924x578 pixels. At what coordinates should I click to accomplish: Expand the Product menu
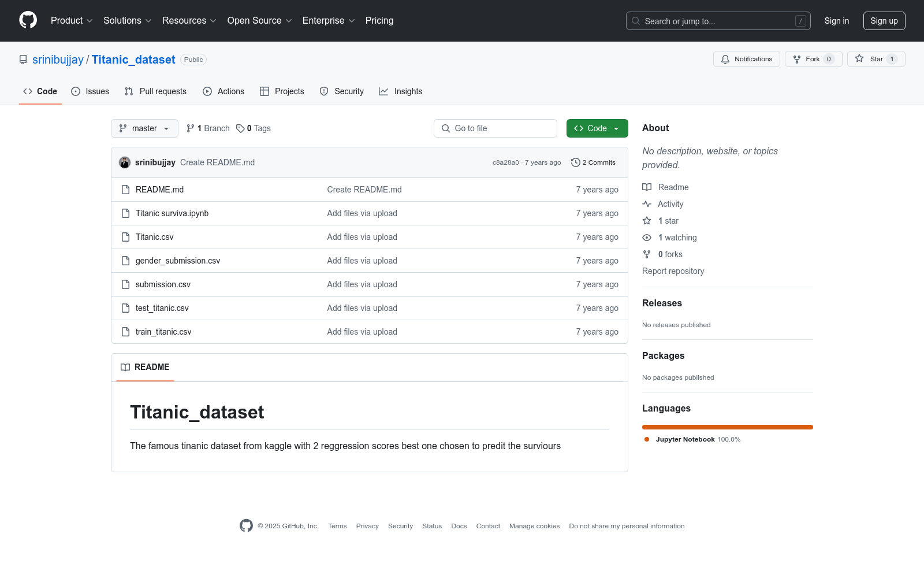click(72, 21)
